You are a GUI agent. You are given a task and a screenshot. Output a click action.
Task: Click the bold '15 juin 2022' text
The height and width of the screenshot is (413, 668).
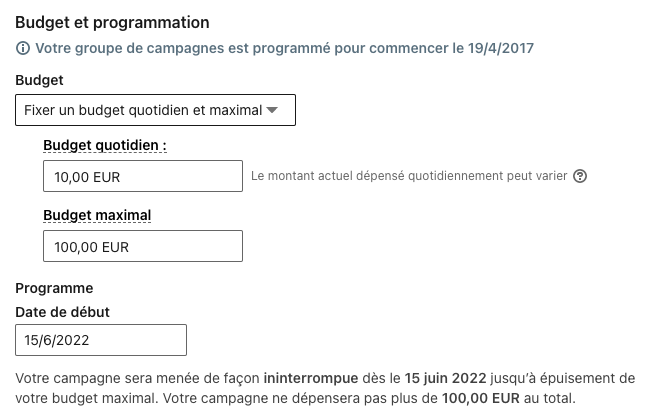(x=446, y=378)
